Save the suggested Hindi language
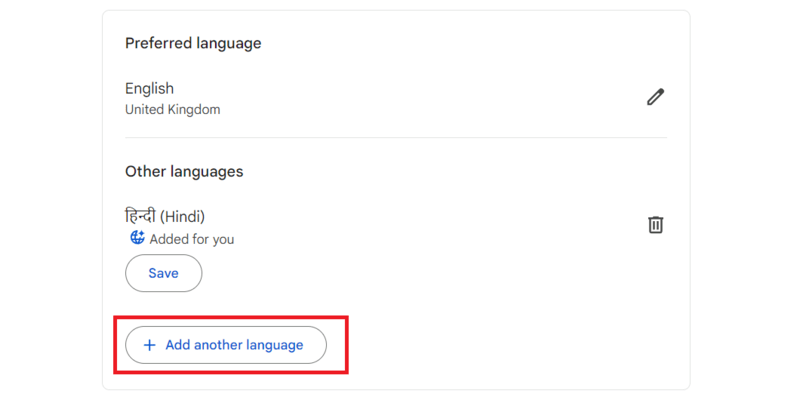The width and height of the screenshot is (800, 400). [x=163, y=272]
